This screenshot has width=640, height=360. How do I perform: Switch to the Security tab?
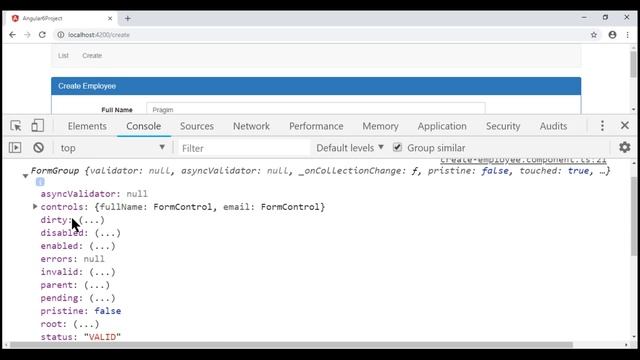pyautogui.click(x=503, y=126)
